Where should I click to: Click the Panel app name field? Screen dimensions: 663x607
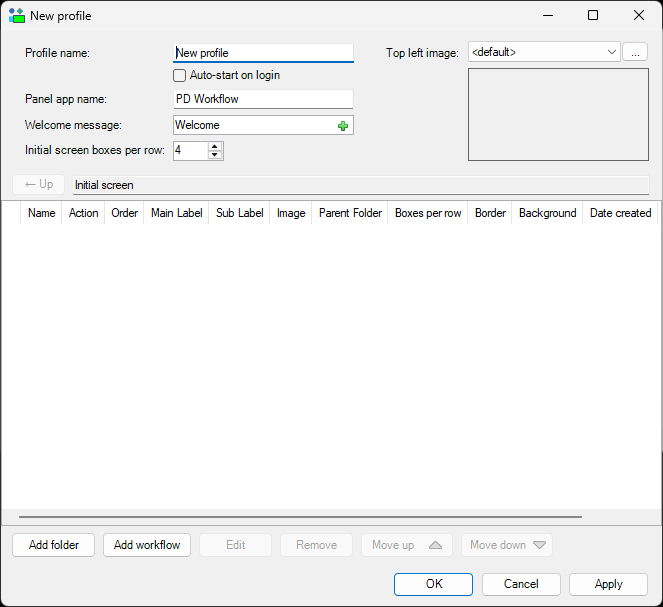pyautogui.click(x=263, y=99)
